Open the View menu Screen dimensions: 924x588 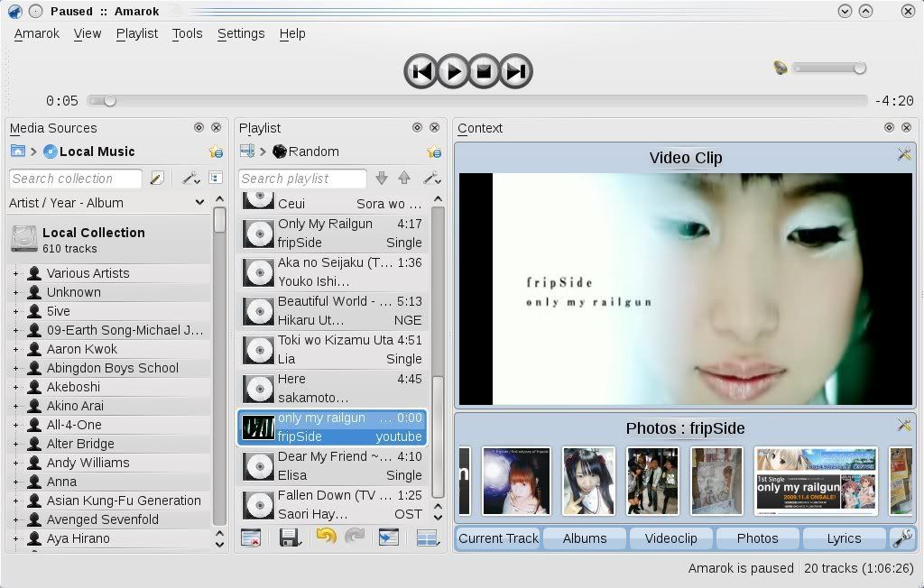[88, 33]
